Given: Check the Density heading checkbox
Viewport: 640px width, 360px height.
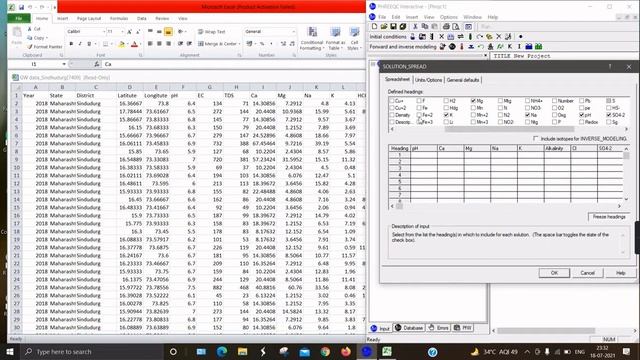Looking at the screenshot, I should pos(392,115).
